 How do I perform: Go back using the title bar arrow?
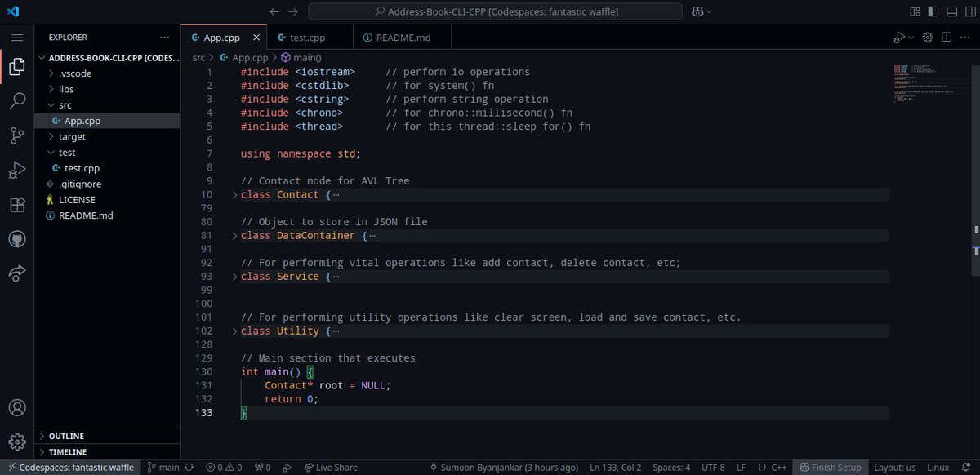[274, 11]
